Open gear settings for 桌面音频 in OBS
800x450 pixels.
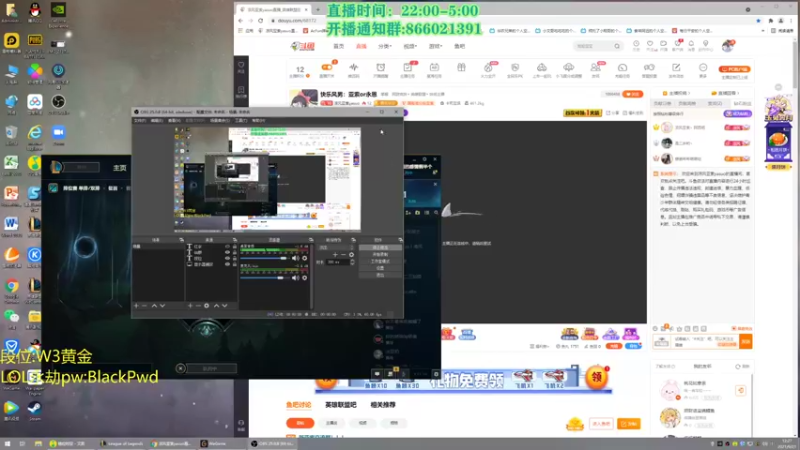point(305,258)
